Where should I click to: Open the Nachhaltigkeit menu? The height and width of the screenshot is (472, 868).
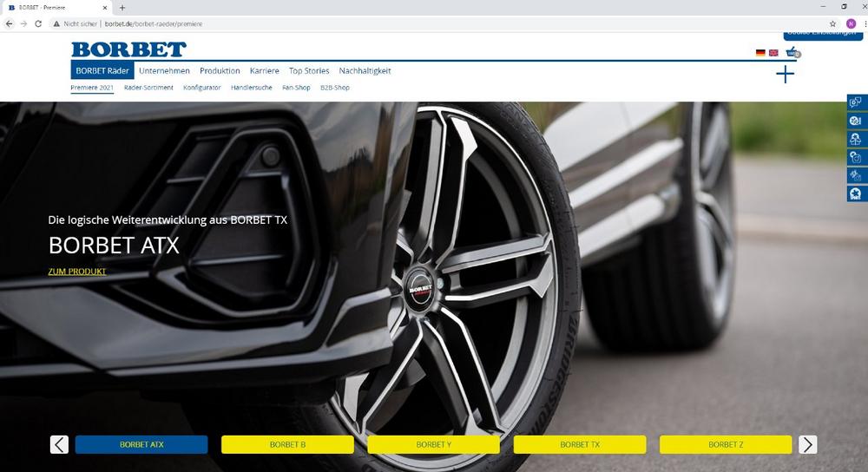click(x=365, y=71)
